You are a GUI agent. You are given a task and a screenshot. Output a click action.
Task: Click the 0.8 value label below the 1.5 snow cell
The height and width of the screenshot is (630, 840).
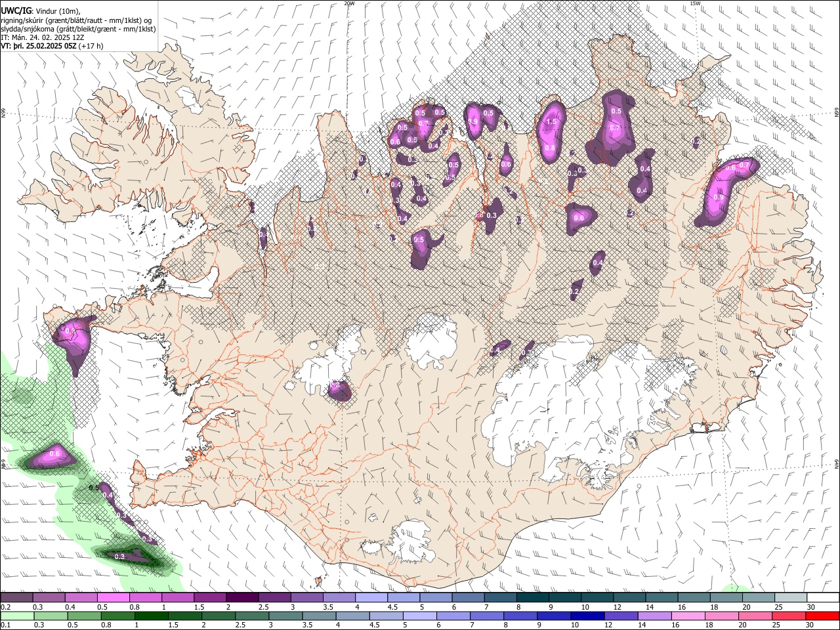tap(549, 148)
